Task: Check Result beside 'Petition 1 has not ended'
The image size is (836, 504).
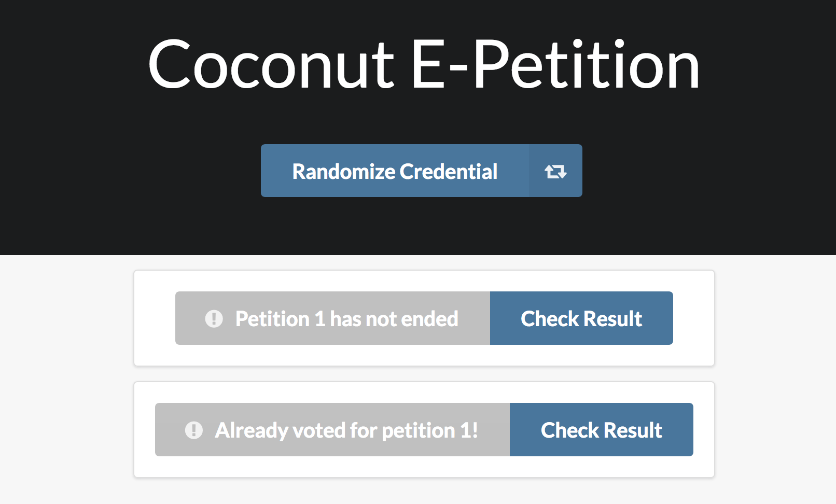Action: tap(581, 318)
